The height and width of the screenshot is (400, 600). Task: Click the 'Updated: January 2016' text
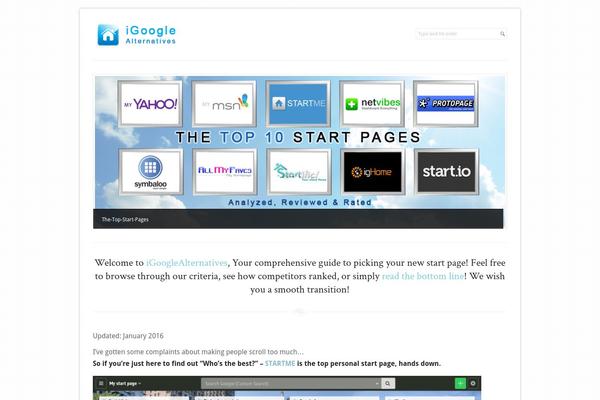point(128,336)
